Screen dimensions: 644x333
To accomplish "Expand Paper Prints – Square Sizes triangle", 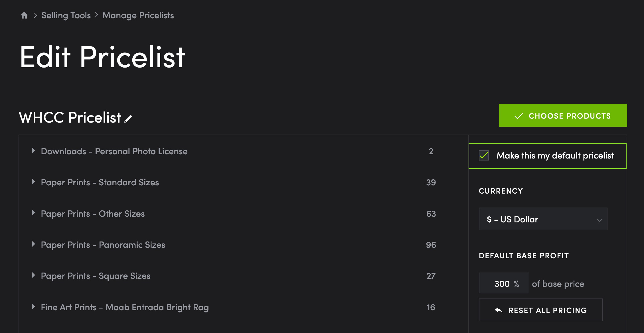I will (x=33, y=275).
